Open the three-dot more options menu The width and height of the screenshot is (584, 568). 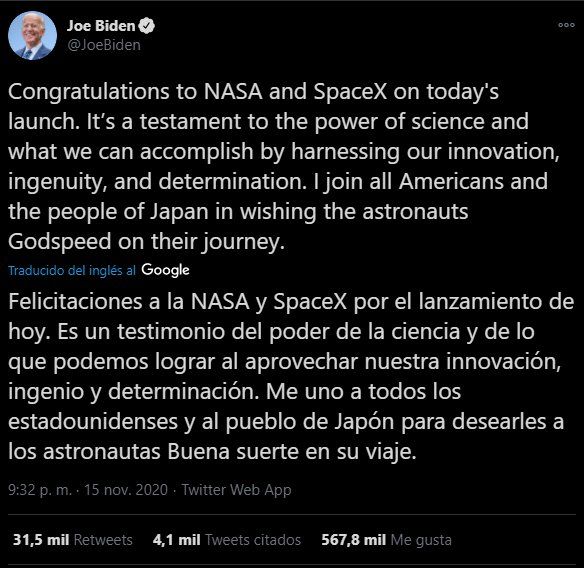click(566, 25)
